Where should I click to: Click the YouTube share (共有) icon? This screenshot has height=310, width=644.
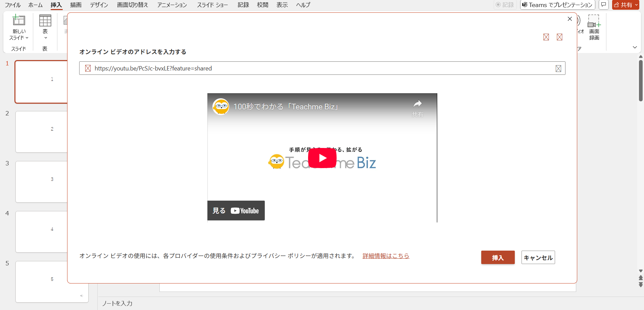(417, 108)
